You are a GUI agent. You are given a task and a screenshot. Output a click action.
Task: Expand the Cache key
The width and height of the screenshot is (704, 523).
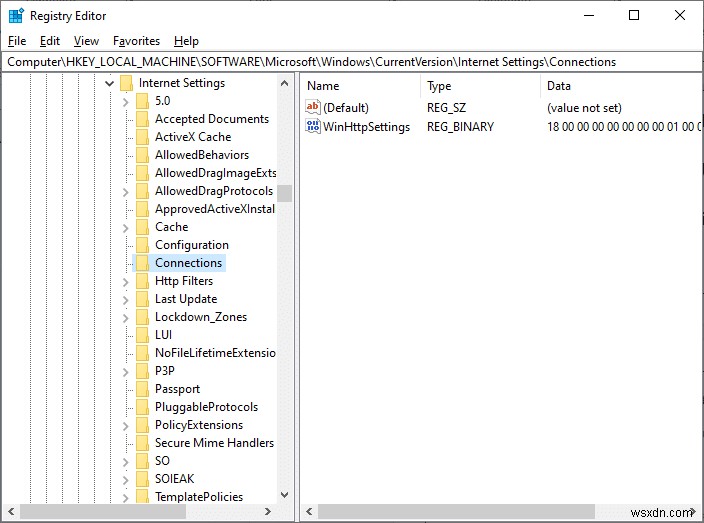coord(126,228)
